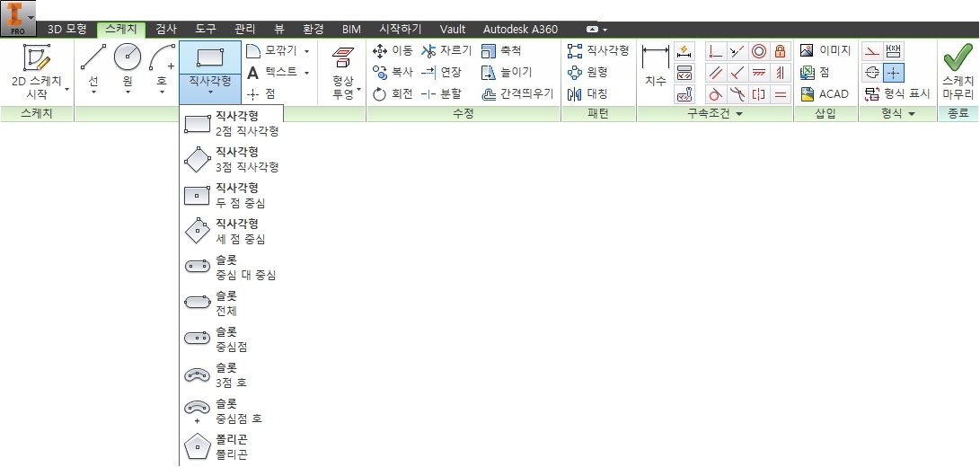Click the automatic dimension lightning icon

(685, 51)
